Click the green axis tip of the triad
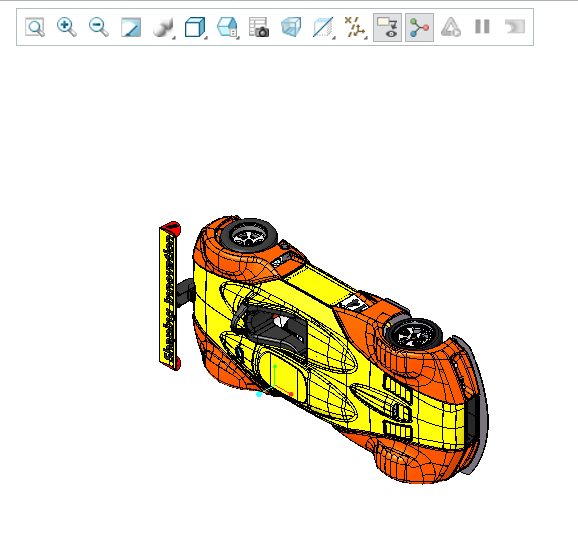The height and width of the screenshot is (533, 578). (x=275, y=366)
